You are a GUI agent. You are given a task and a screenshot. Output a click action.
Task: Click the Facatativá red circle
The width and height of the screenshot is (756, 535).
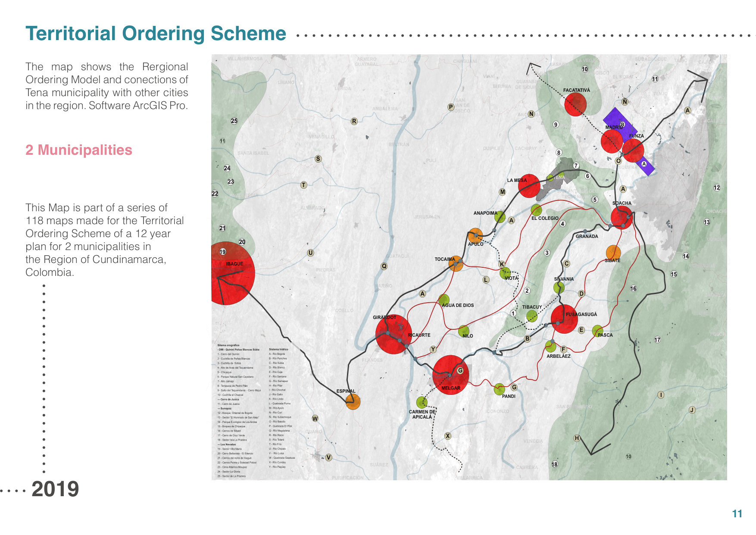point(576,103)
